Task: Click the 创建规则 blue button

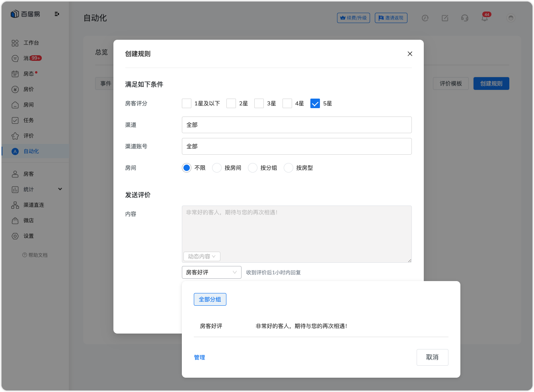Action: 491,83
